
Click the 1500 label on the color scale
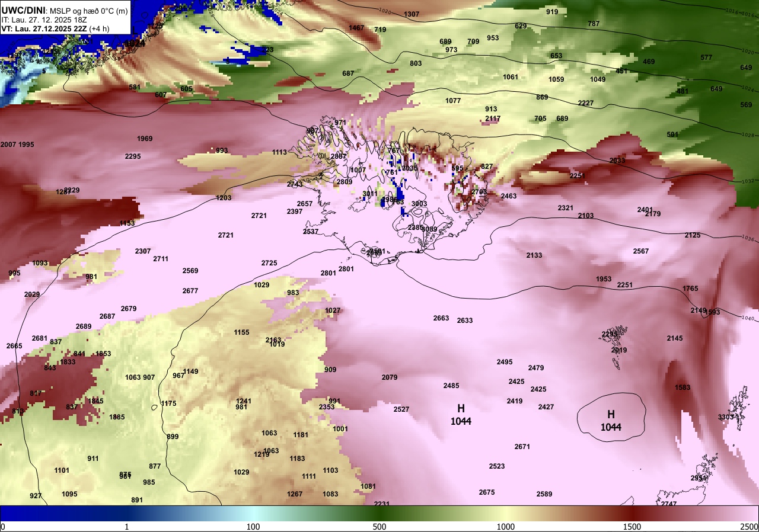632,527
